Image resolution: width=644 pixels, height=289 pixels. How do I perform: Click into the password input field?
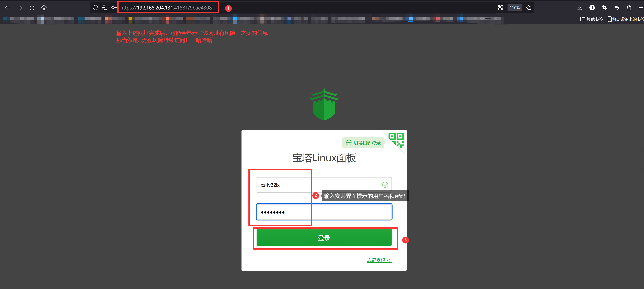[324, 212]
